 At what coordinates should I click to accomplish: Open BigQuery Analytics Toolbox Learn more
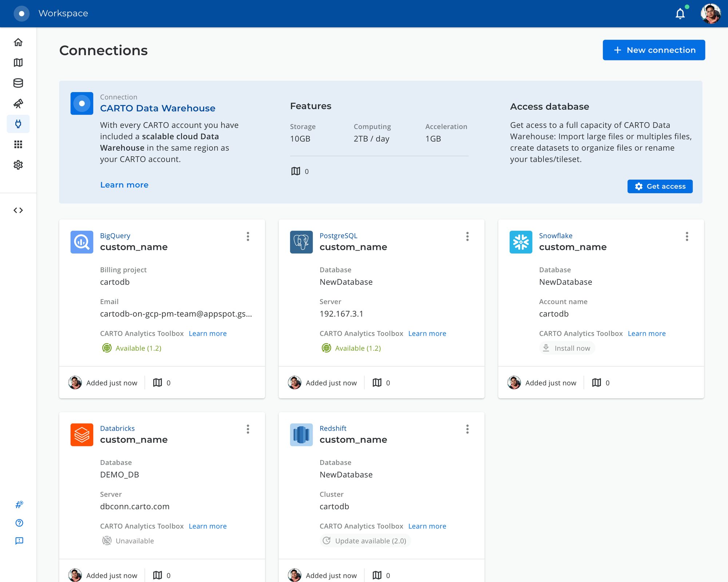point(207,334)
